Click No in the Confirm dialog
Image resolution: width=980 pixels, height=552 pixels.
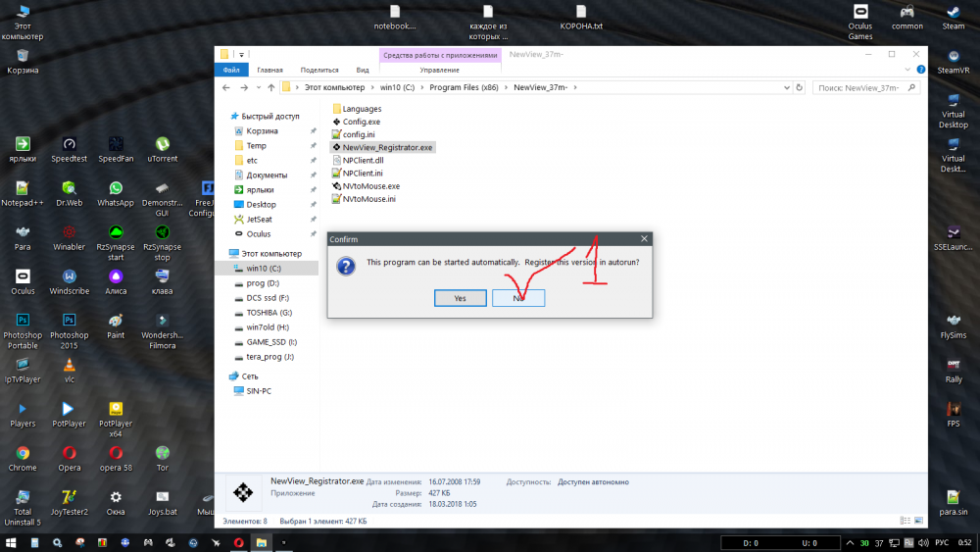pos(518,298)
